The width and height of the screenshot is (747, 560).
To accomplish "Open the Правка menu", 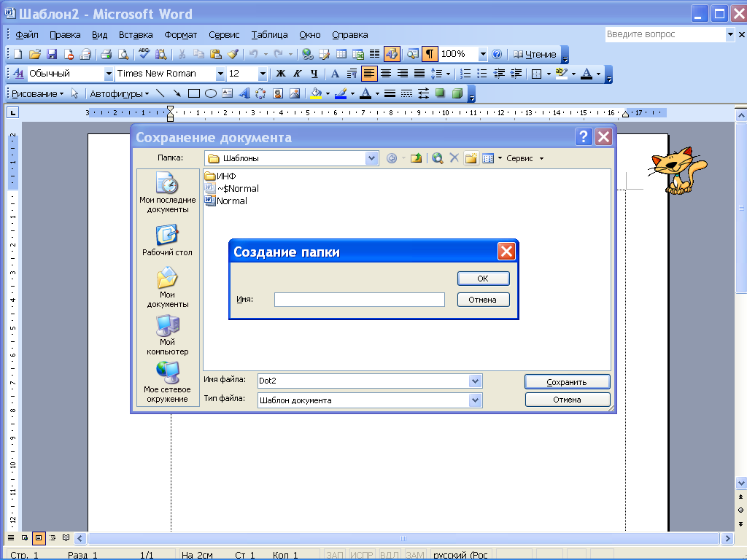I will tap(65, 35).
